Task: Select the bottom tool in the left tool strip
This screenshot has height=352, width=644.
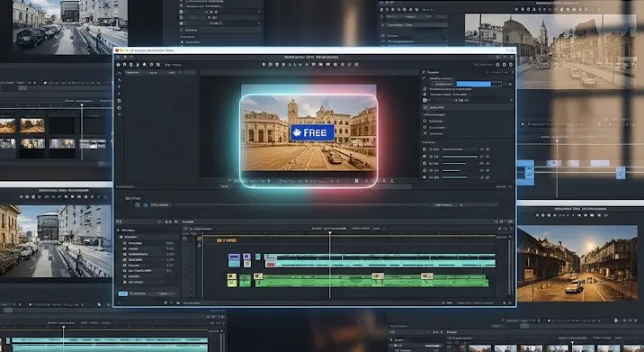Action: 120,115
